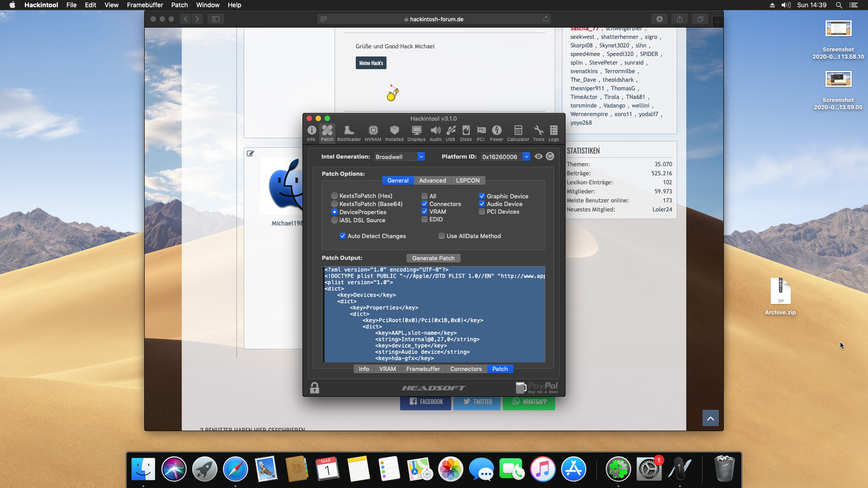868x488 pixels.
Task: Check the PCI Devices checkbox
Action: [x=482, y=212]
